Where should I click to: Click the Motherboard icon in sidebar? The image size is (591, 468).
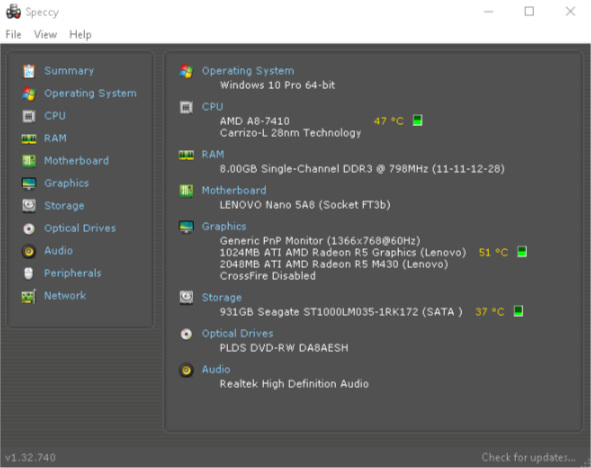(29, 161)
